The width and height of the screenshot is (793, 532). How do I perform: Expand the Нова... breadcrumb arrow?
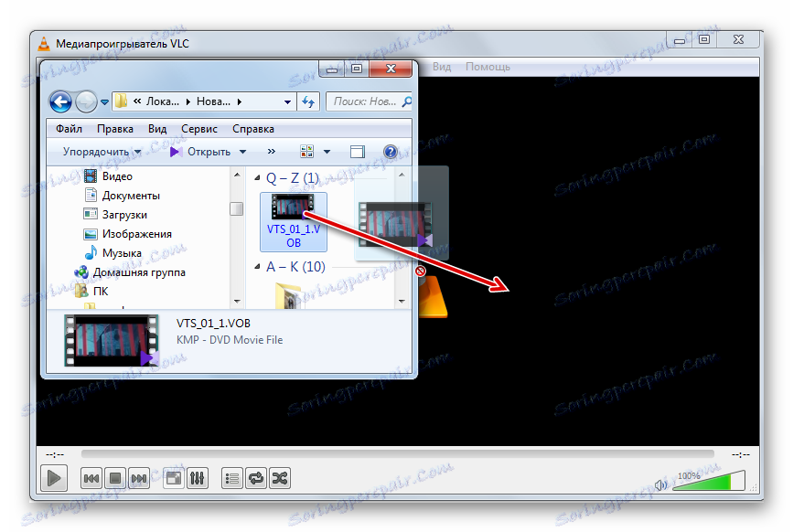[x=240, y=101]
